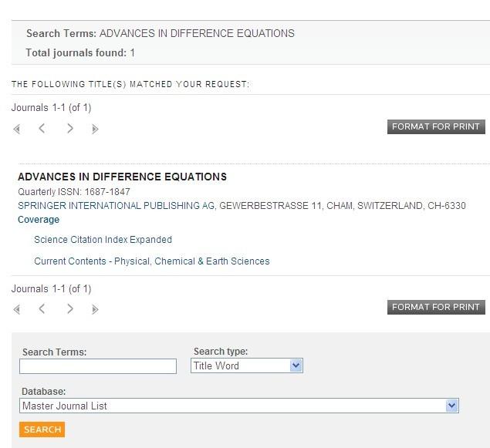Go to last page in top pagination
Screen dimensions: 490x448
[95, 129]
